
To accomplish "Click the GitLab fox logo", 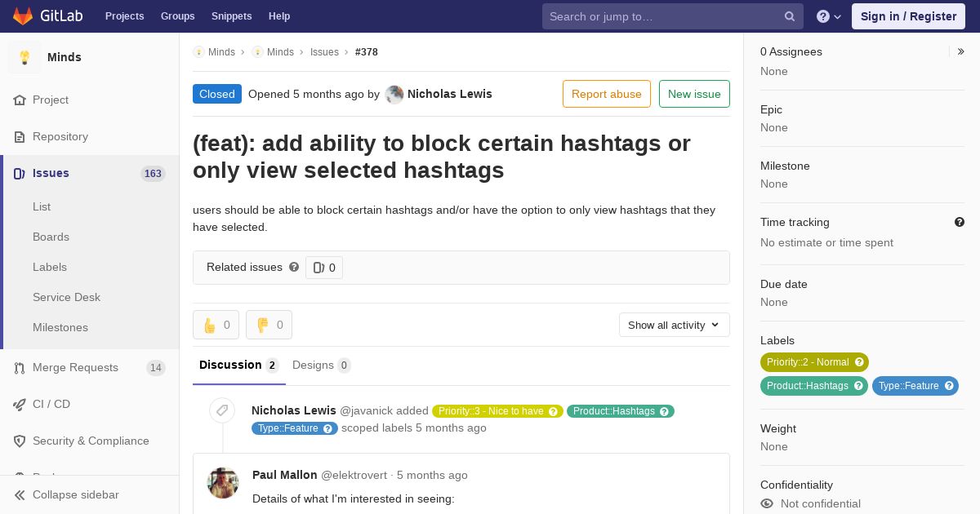I will [x=23, y=16].
